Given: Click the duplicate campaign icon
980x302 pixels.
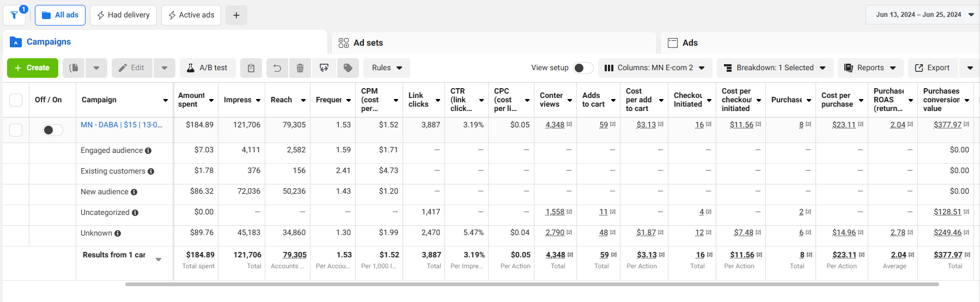Looking at the screenshot, I should tap(74, 68).
